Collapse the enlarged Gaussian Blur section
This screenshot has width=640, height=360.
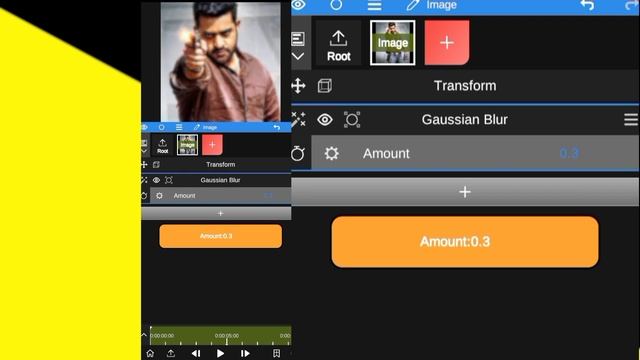[464, 120]
